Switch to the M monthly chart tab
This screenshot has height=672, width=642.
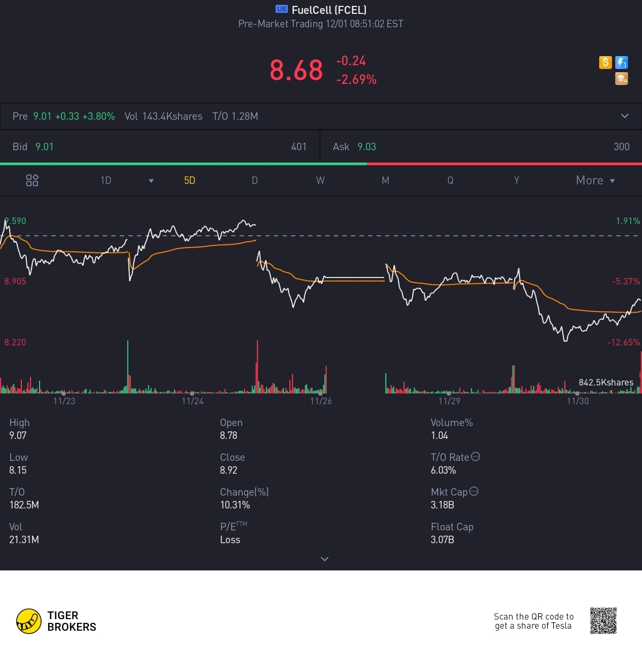pyautogui.click(x=385, y=180)
